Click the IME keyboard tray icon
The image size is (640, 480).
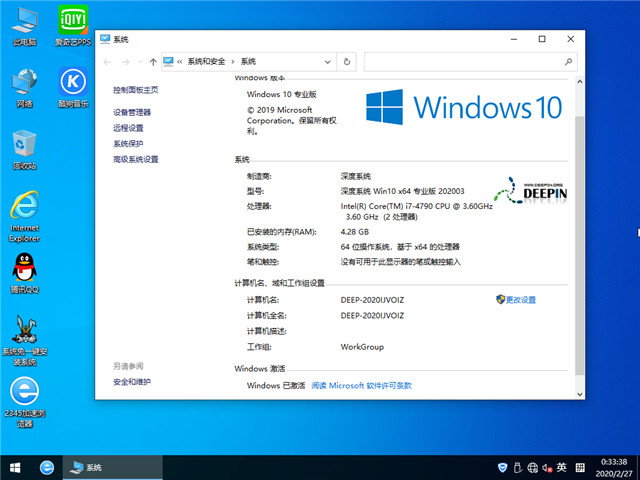tap(580, 467)
